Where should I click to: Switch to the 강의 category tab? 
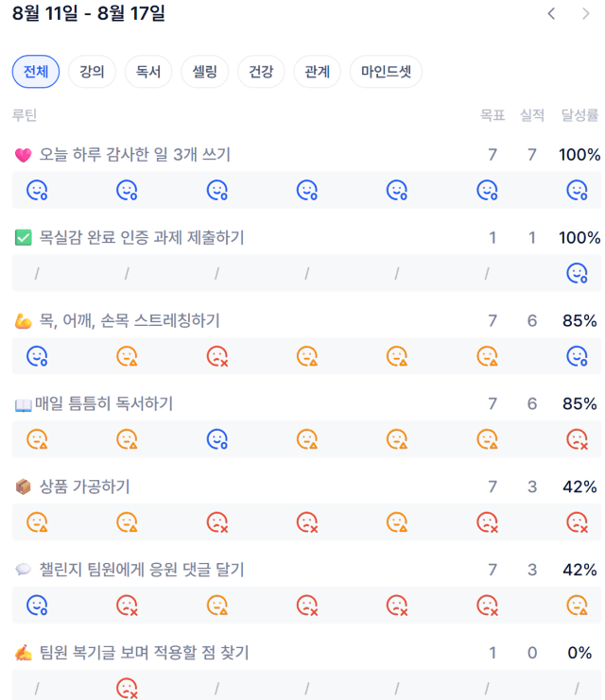[x=92, y=72]
